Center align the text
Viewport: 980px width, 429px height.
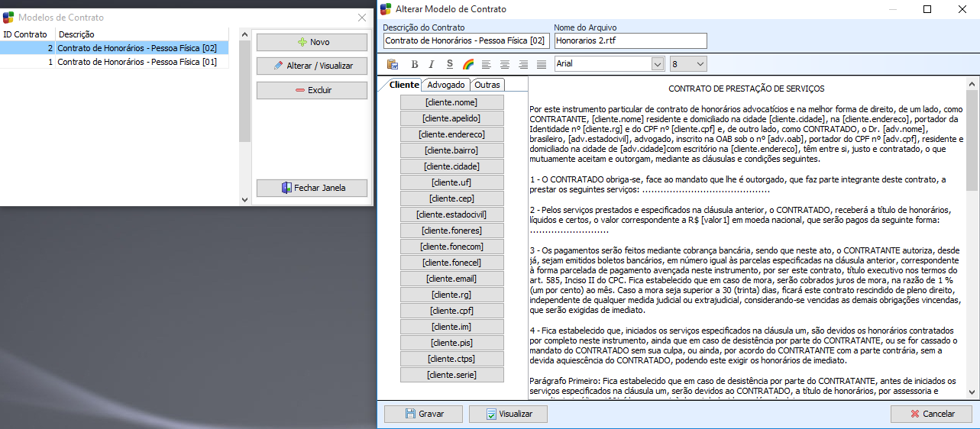(504, 64)
